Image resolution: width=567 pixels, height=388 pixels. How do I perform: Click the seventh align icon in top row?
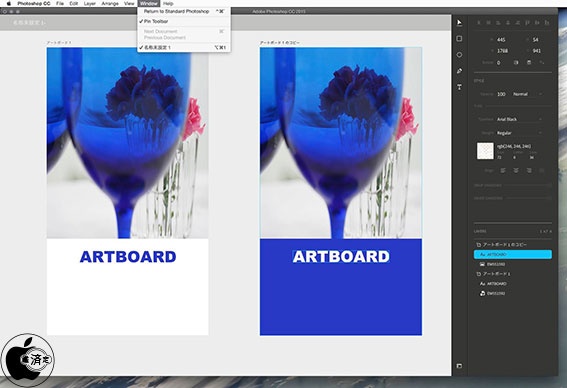click(x=537, y=23)
